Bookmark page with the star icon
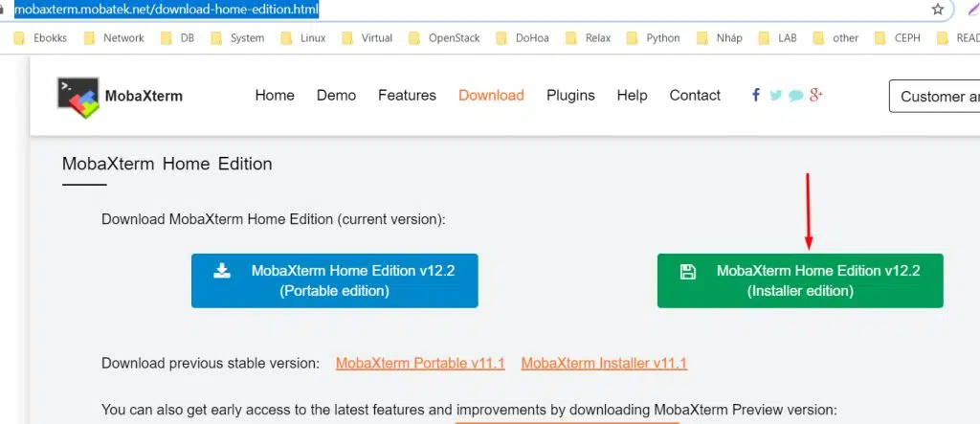The width and height of the screenshot is (980, 424). pyautogui.click(x=937, y=10)
